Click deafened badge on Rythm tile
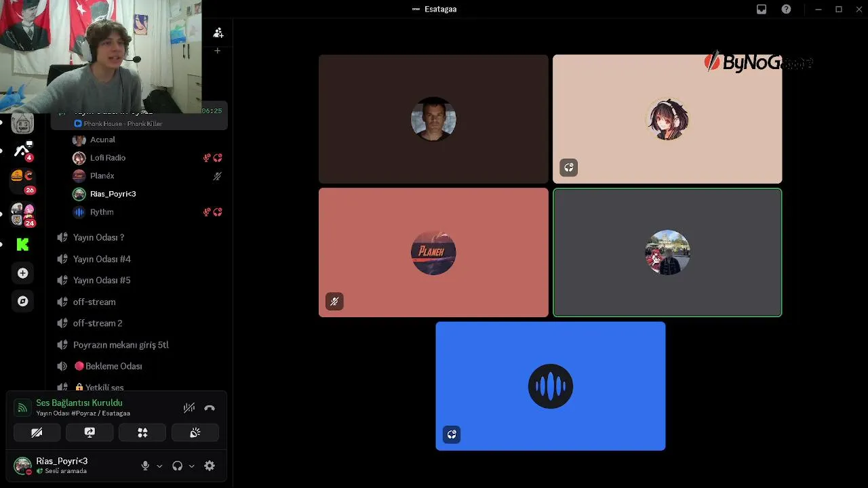The height and width of the screenshot is (488, 868). coord(452,434)
